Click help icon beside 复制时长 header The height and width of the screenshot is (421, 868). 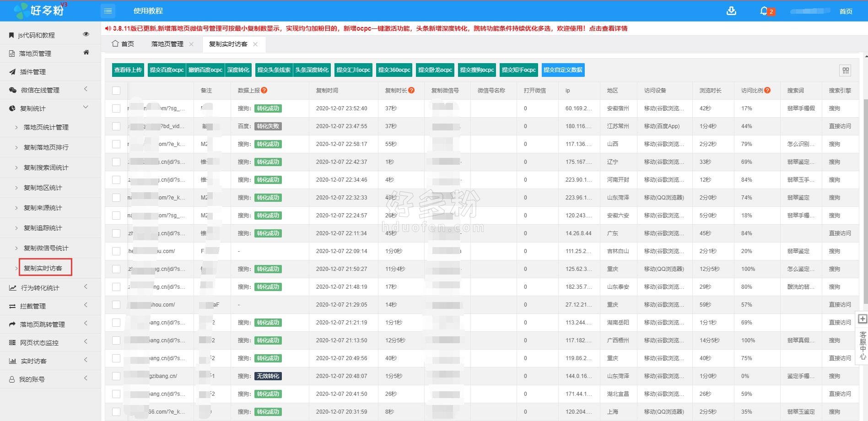[411, 91]
